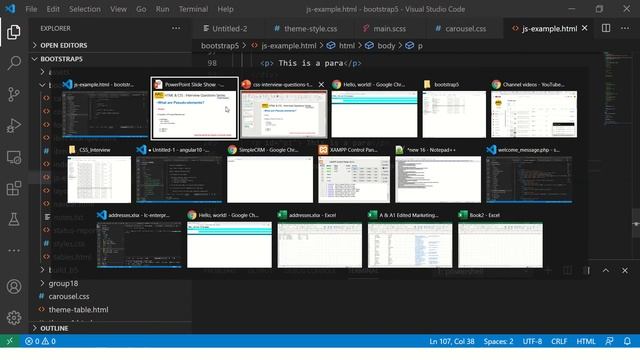Click bootstrap5 in the breadcrumb
The height and width of the screenshot is (360, 640).
(x=220, y=46)
